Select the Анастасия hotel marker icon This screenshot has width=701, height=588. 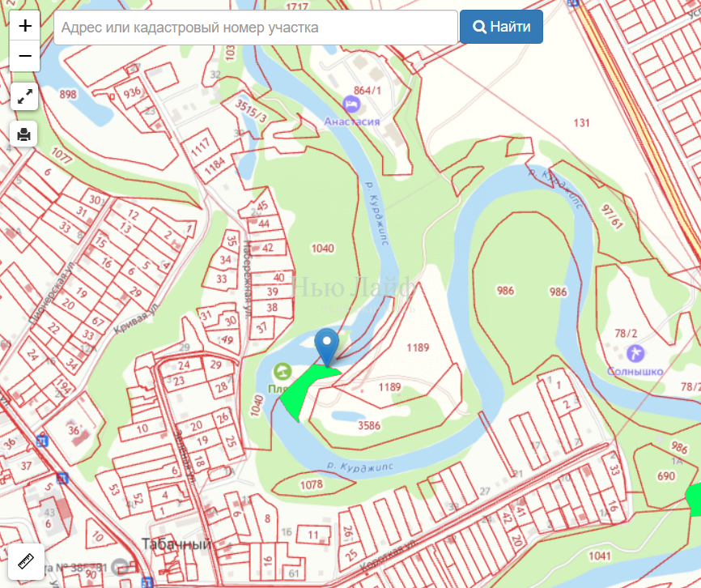click(351, 104)
